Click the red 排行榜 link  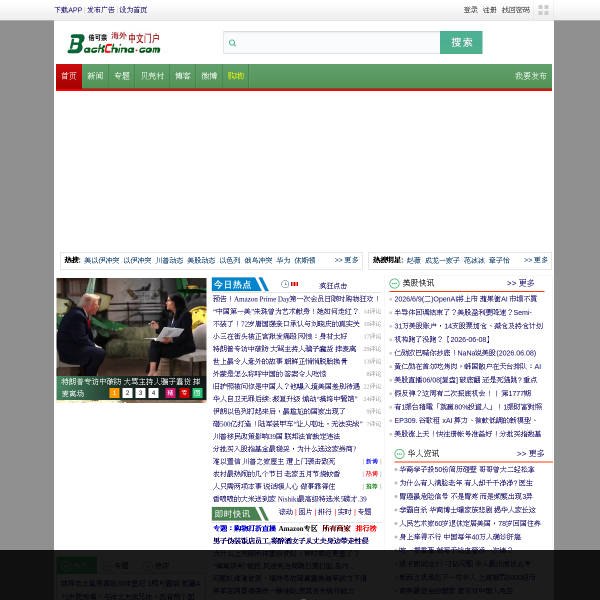tap(366, 528)
